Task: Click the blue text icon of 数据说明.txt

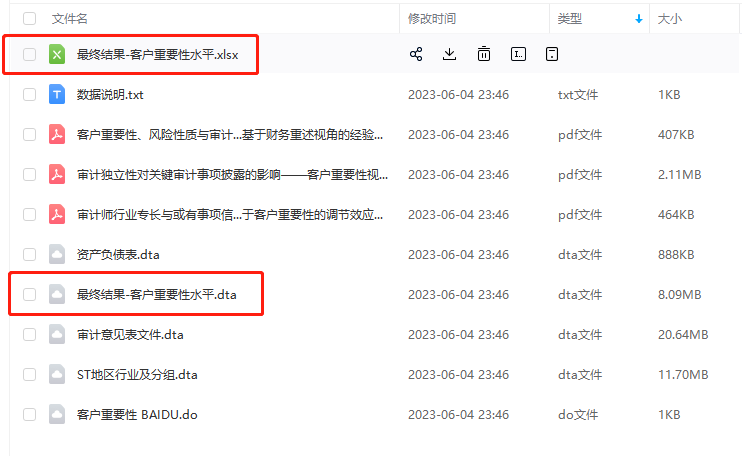Action: [x=57, y=95]
